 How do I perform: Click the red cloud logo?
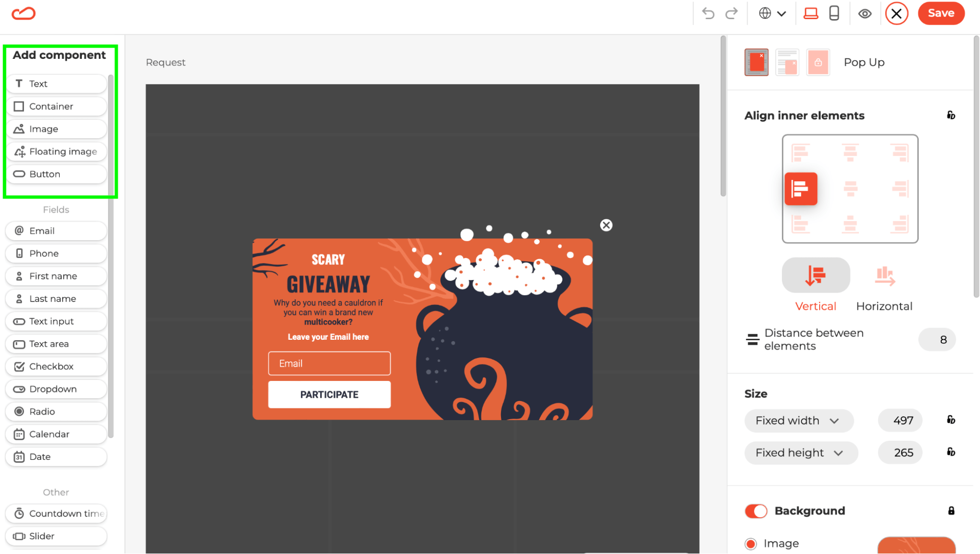pyautogui.click(x=24, y=13)
